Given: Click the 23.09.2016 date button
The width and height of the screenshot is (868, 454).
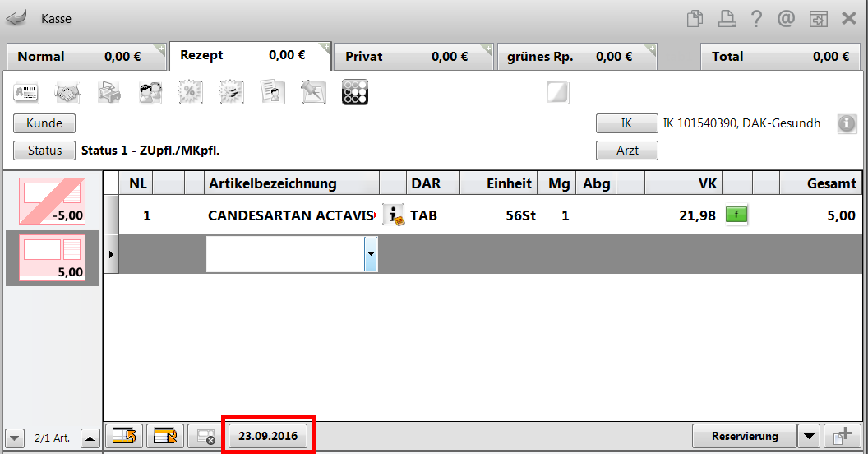Looking at the screenshot, I should click(268, 436).
